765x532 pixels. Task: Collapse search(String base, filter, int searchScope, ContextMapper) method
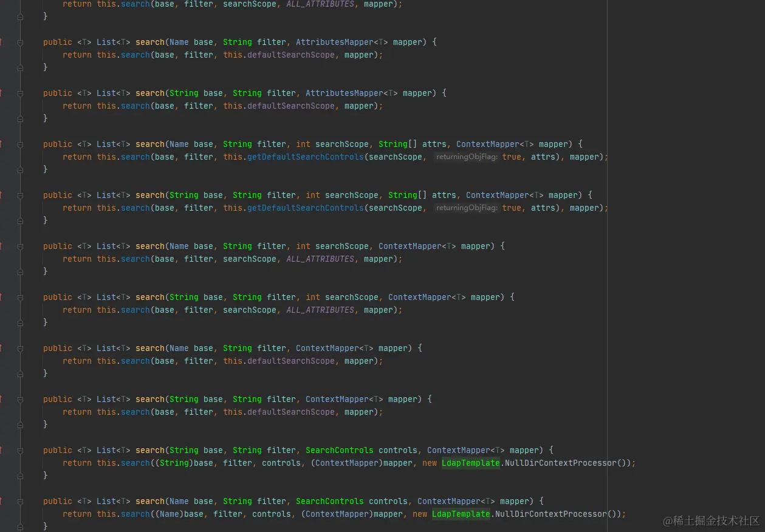[x=21, y=298]
